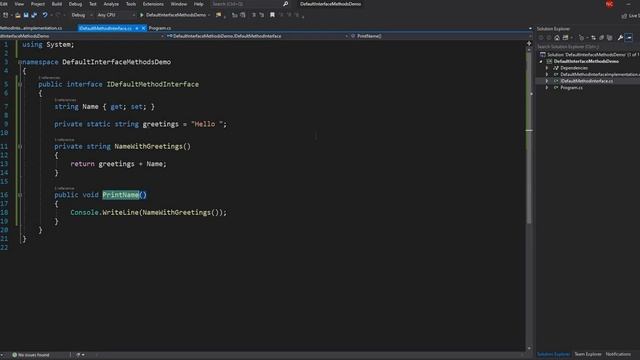Expand the Dependencies node

click(547, 68)
